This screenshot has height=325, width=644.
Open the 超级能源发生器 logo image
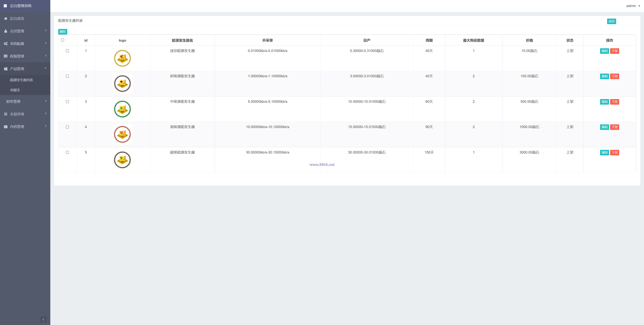click(122, 160)
